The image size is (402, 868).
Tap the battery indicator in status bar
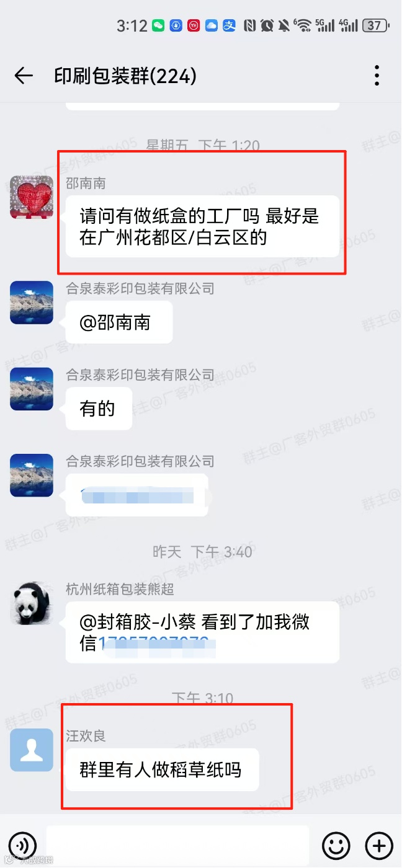[x=375, y=25]
